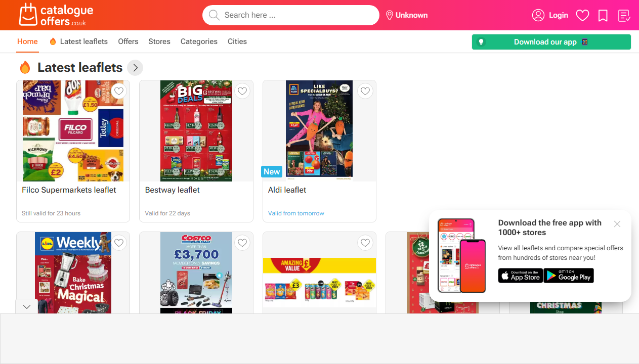Image resolution: width=639 pixels, height=364 pixels.
Task: Close the app download popup
Action: (x=617, y=224)
